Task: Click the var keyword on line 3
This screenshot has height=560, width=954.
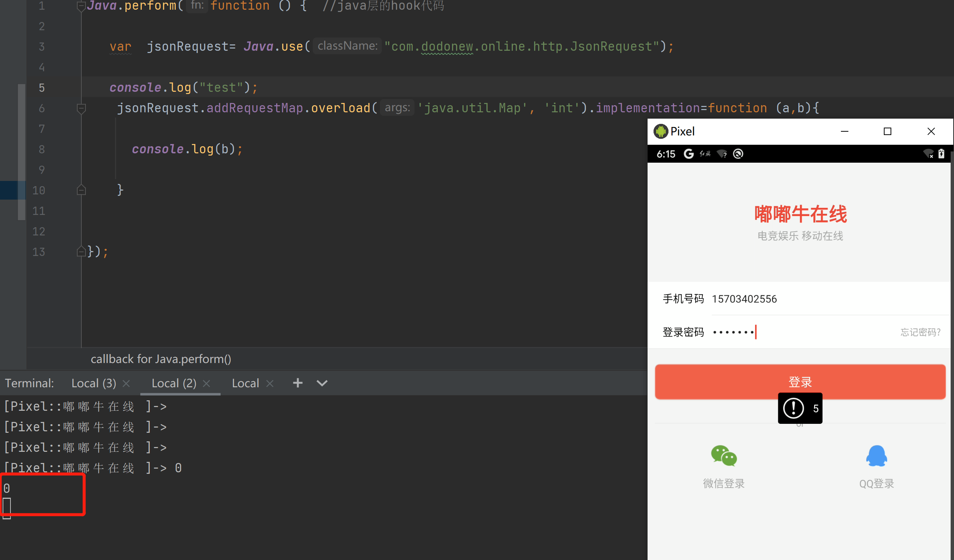Action: click(x=121, y=47)
